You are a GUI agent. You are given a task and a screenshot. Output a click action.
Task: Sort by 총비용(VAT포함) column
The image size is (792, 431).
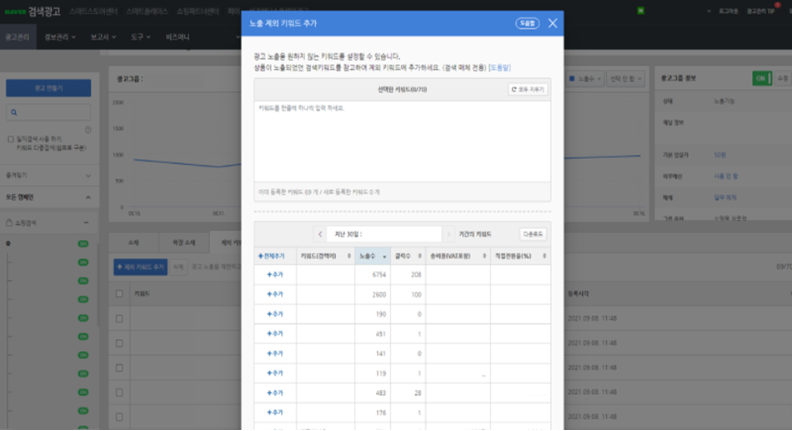pos(458,256)
